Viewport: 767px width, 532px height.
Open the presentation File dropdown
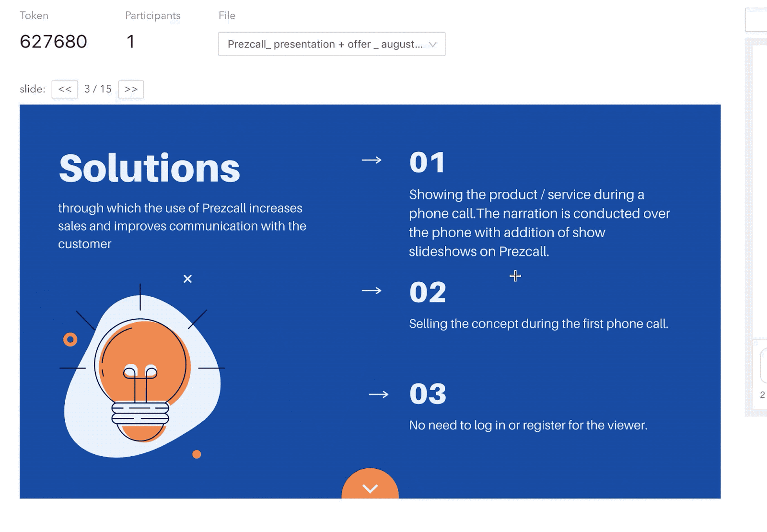pos(325,44)
